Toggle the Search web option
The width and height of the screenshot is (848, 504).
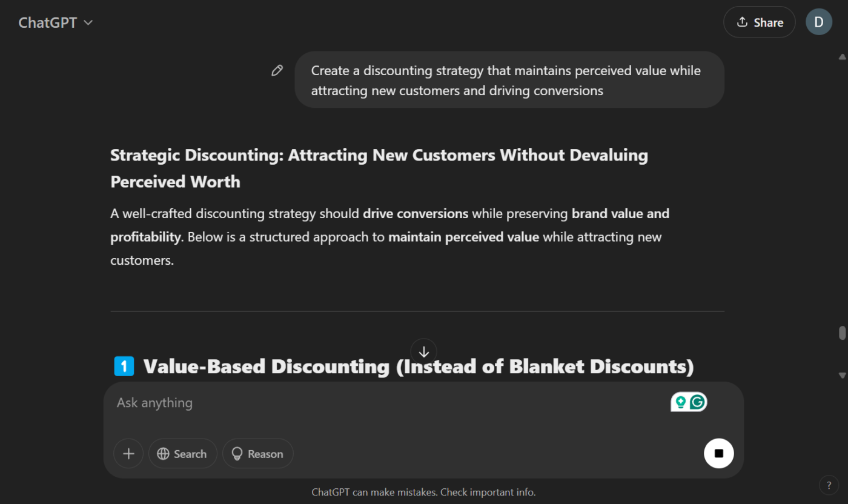coord(182,454)
